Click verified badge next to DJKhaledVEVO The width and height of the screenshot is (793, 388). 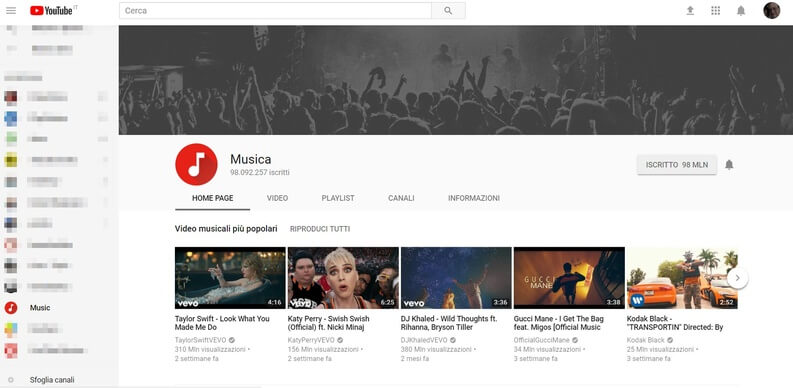453,340
